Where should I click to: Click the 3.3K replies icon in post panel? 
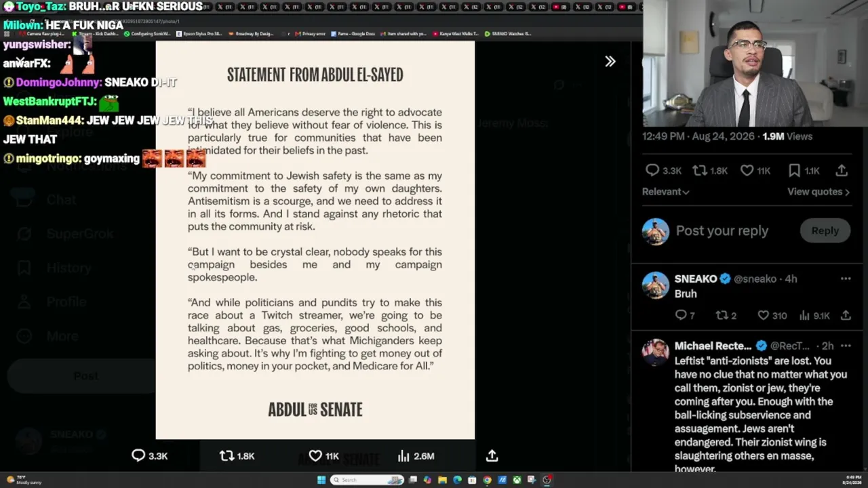(x=652, y=171)
